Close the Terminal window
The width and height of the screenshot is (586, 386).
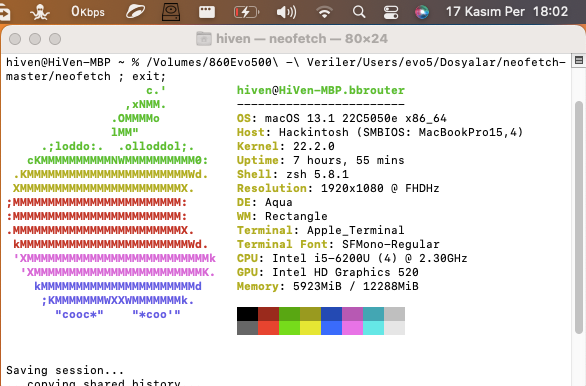[15, 39]
